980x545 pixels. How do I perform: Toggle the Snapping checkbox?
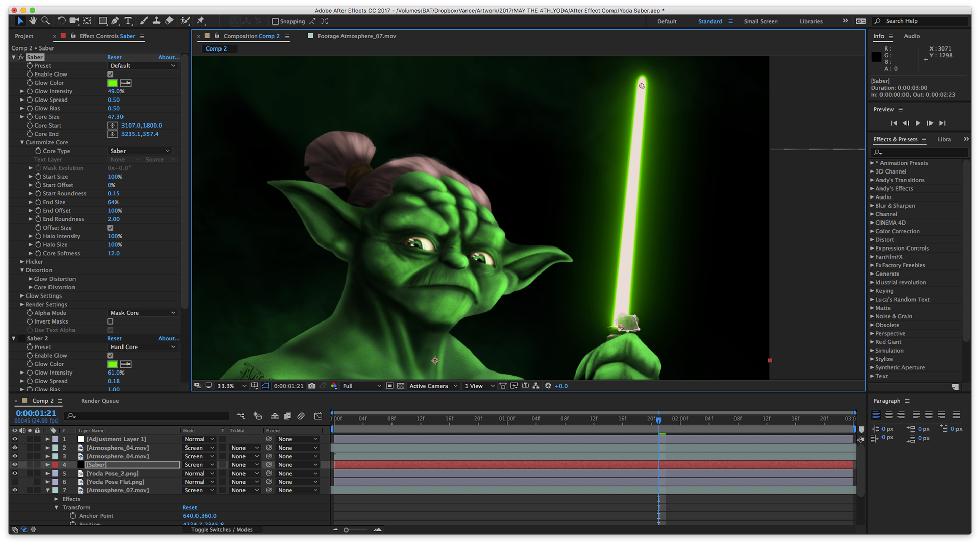(x=276, y=21)
